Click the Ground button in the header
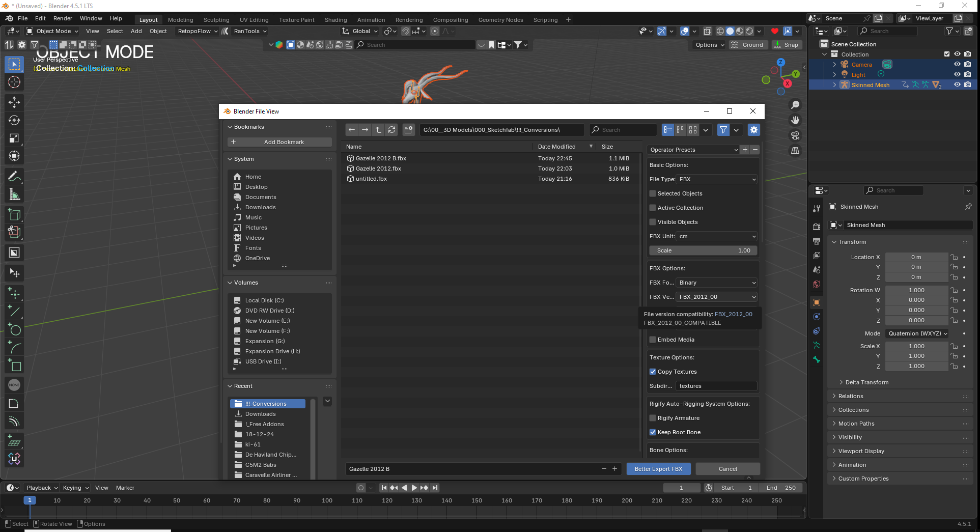The width and height of the screenshot is (980, 532). (x=747, y=45)
